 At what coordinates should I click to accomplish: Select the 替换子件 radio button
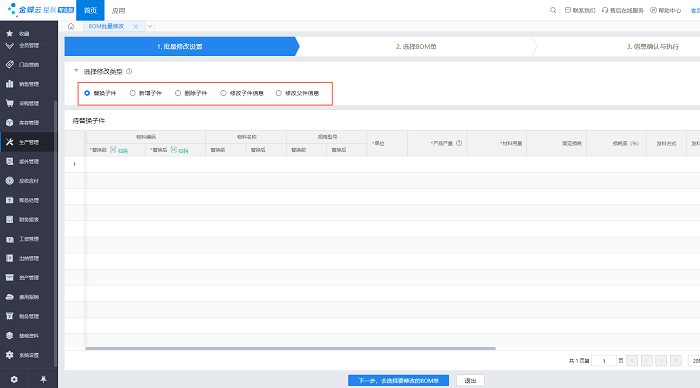tap(88, 93)
